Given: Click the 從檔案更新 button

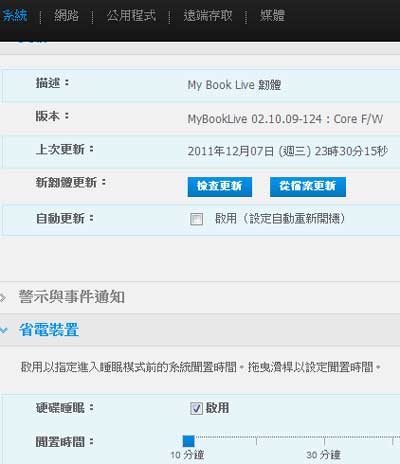Looking at the screenshot, I should coord(308,187).
